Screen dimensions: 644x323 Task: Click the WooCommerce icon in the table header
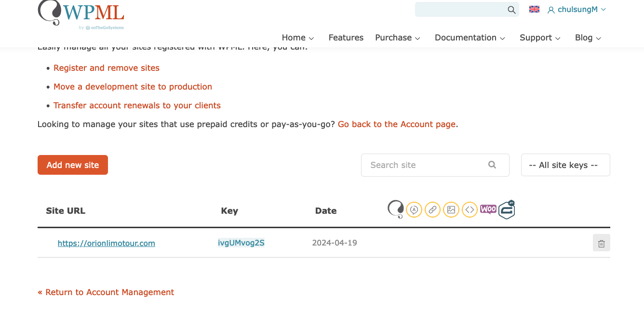488,209
